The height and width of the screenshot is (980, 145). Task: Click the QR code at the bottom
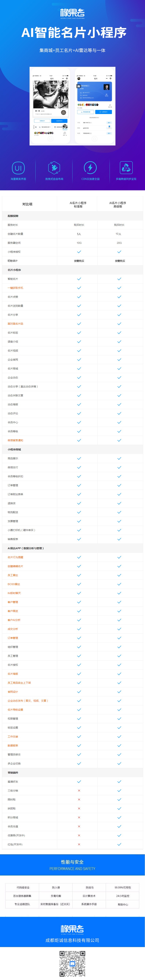click(x=72, y=964)
